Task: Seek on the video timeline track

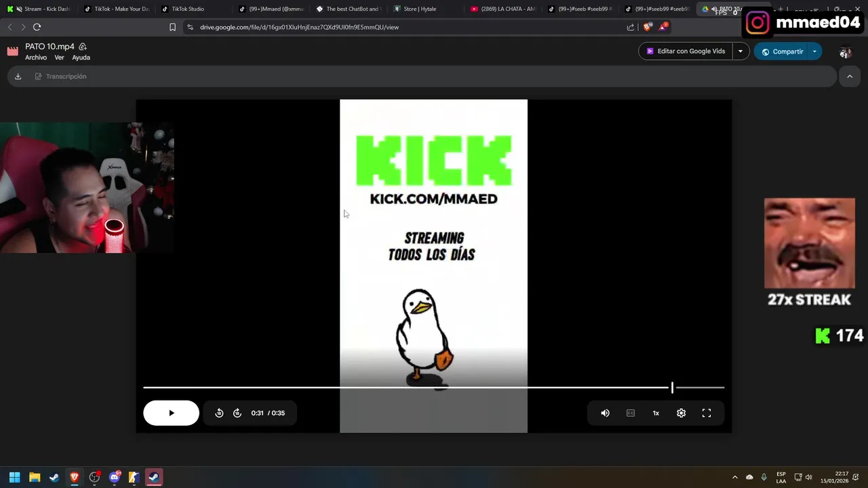Action: [433, 388]
